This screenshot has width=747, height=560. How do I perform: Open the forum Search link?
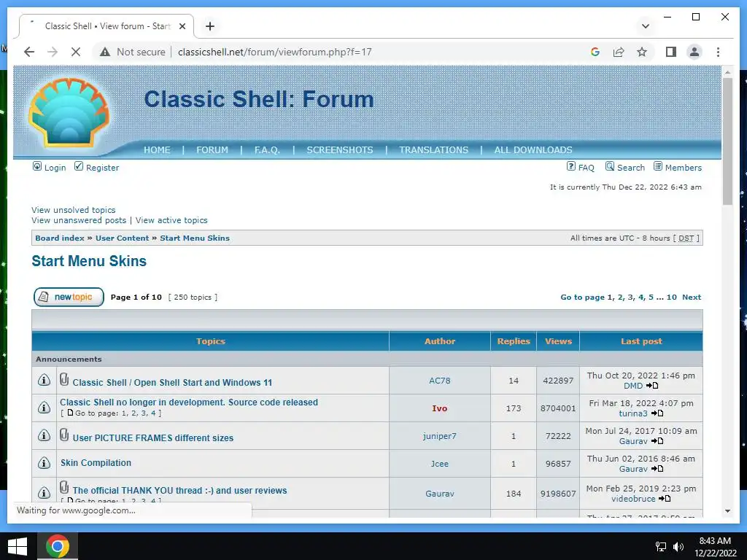631,168
